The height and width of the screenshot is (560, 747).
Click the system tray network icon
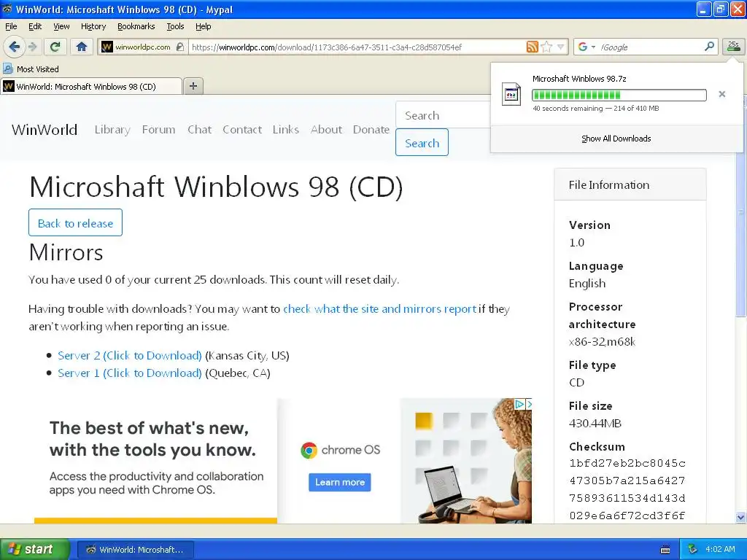[692, 549]
